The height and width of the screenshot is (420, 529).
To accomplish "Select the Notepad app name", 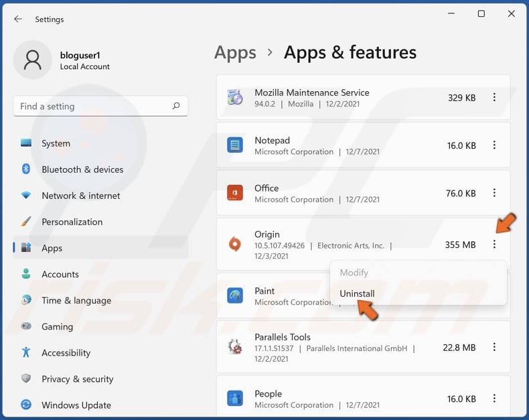I will point(272,140).
